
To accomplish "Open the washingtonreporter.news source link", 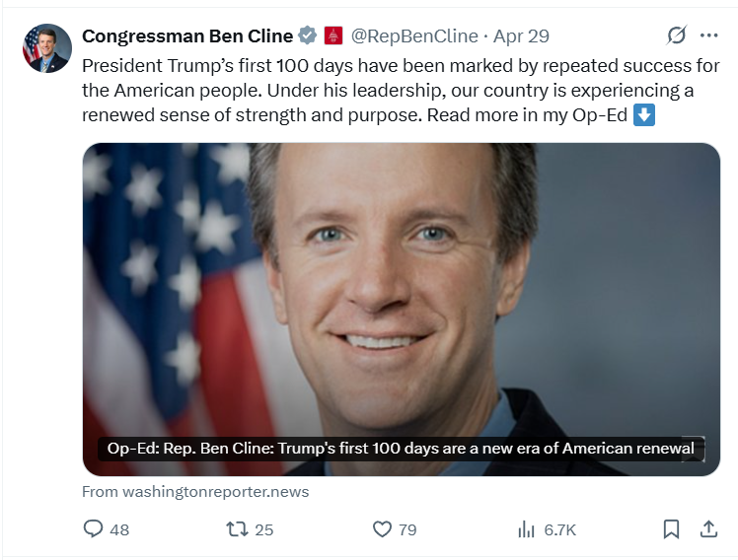I will point(195,492).
